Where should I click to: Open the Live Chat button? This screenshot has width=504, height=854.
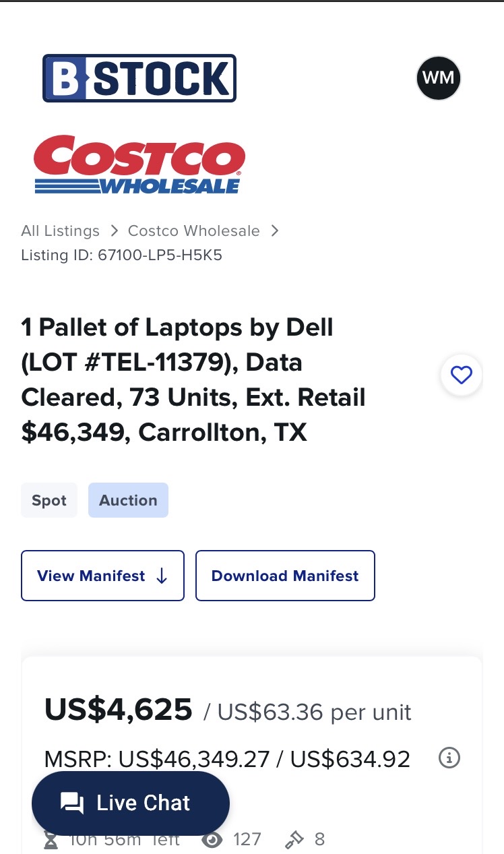coord(131,803)
